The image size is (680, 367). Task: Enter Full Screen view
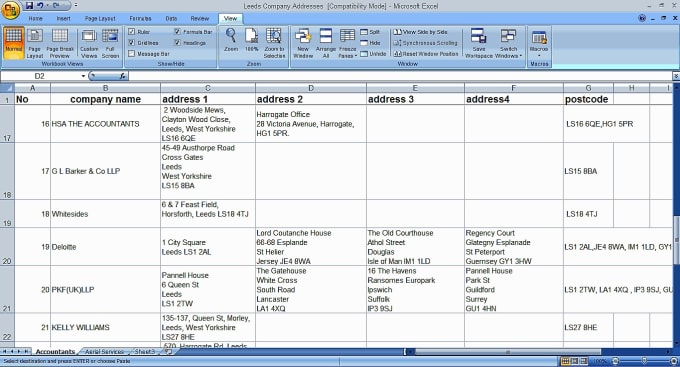tap(110, 43)
